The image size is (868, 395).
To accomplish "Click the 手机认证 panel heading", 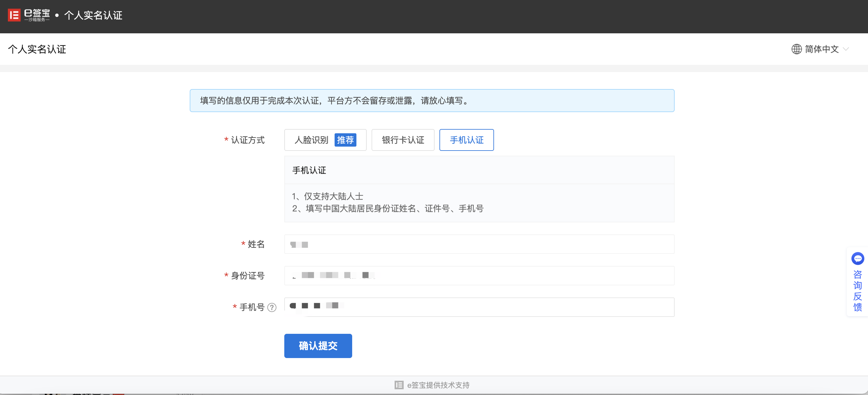I will pos(309,170).
